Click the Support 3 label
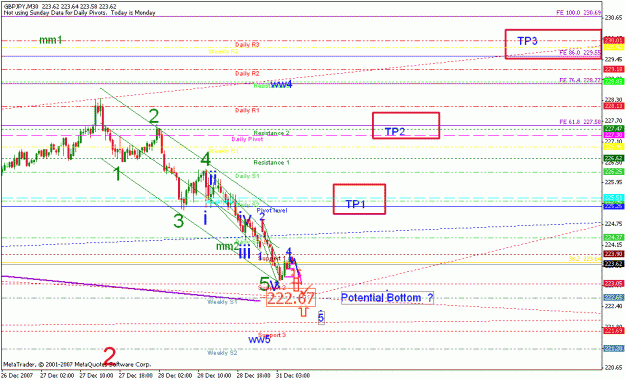 [x=272, y=335]
